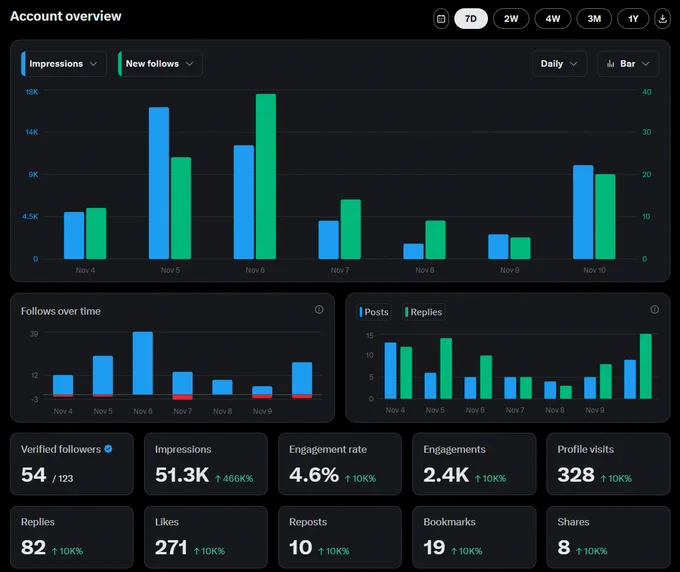
Task: Open the Bar chart type dropdown
Action: click(628, 64)
